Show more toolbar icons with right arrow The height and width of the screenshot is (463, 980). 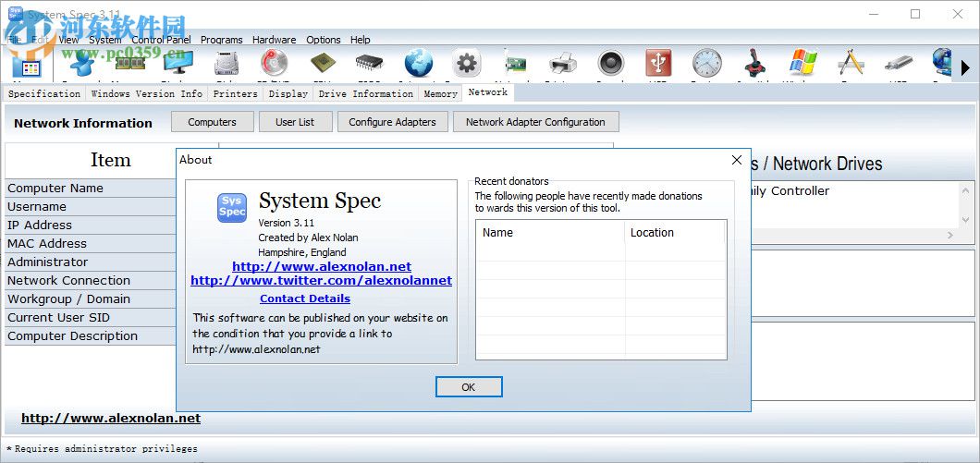(965, 67)
